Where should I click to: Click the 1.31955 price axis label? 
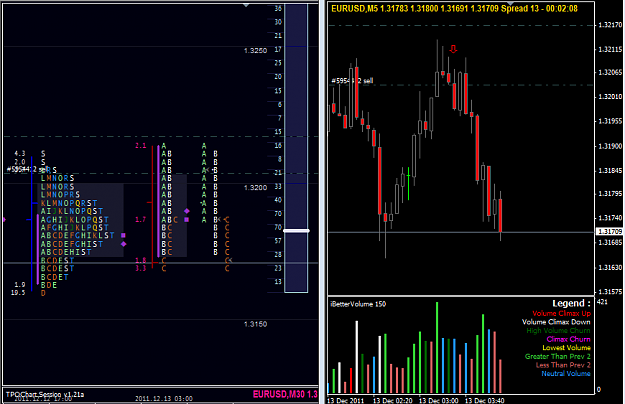pyautogui.click(x=610, y=121)
